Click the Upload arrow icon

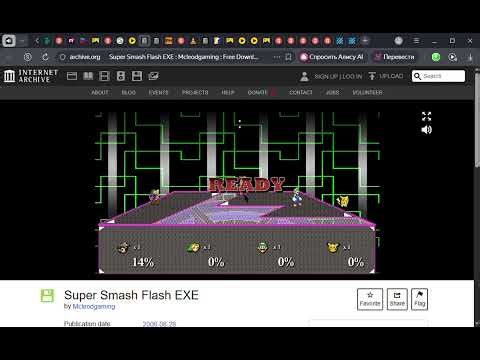pyautogui.click(x=372, y=76)
